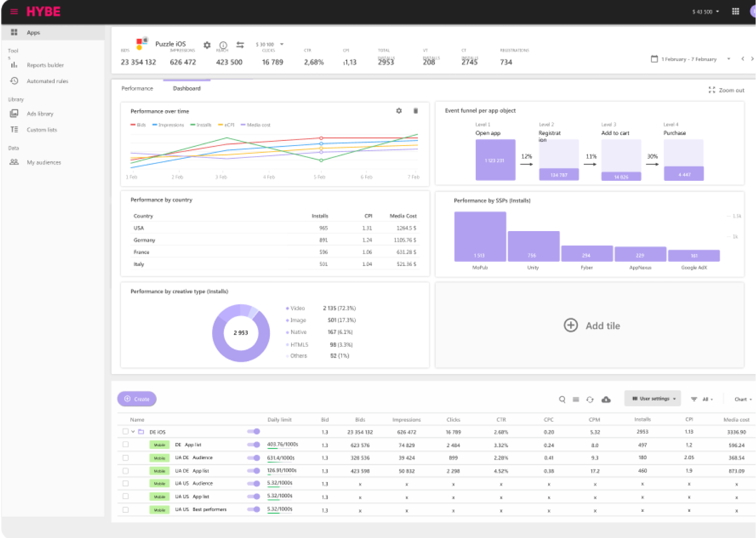Delete the Performance over time tile
Image resolution: width=756 pixels, height=538 pixels.
tap(415, 111)
